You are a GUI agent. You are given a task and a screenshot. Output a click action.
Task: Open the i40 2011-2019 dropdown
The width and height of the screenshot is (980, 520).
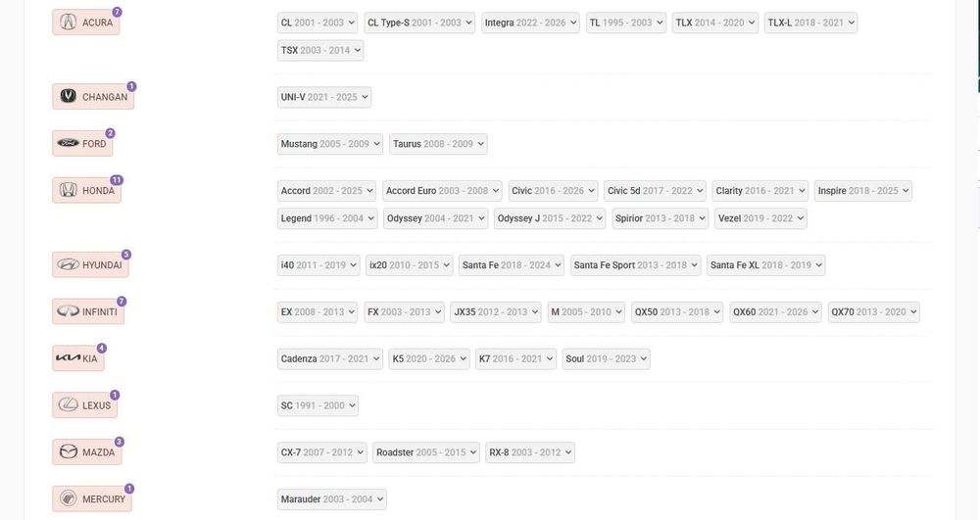[318, 265]
